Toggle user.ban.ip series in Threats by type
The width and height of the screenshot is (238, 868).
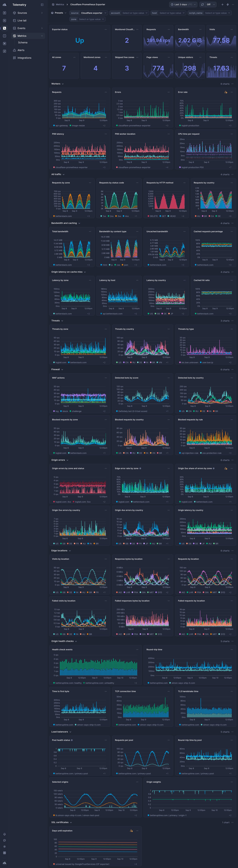coord(206,362)
